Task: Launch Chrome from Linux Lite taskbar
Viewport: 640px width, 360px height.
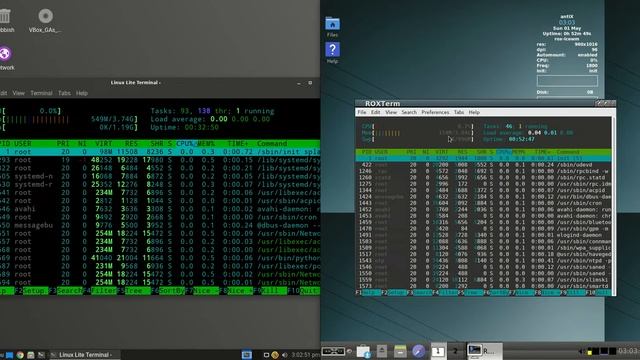Action: [x=20, y=355]
